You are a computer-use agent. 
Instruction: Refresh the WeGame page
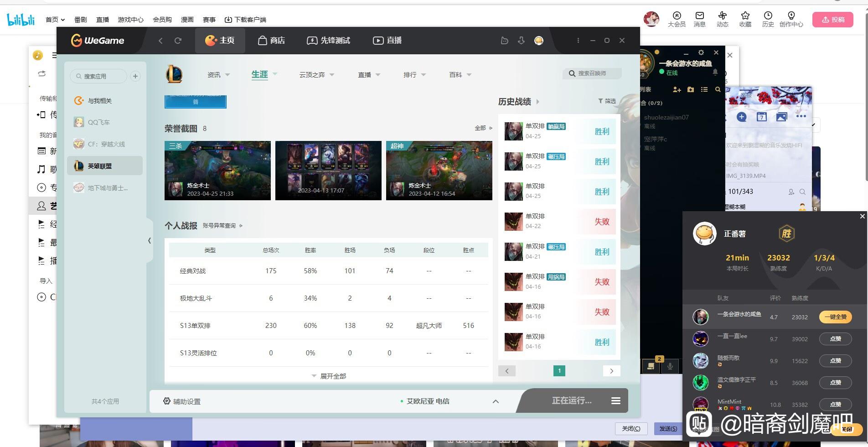point(178,41)
